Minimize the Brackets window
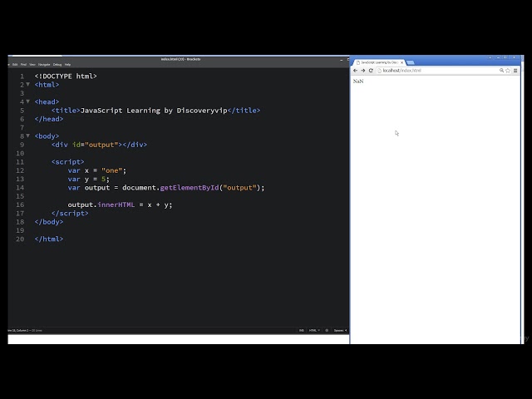The width and height of the screenshot is (532, 399). tap(342, 60)
